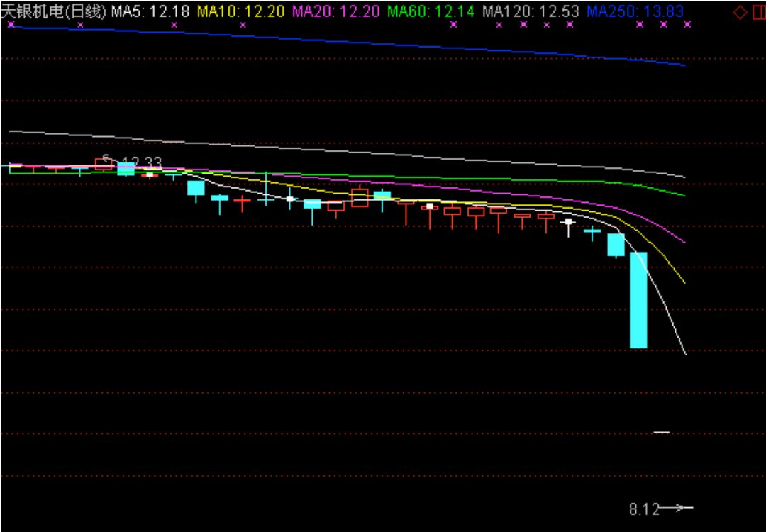Click the 8.12 low price arrow label
766x532 pixels.
pos(660,509)
